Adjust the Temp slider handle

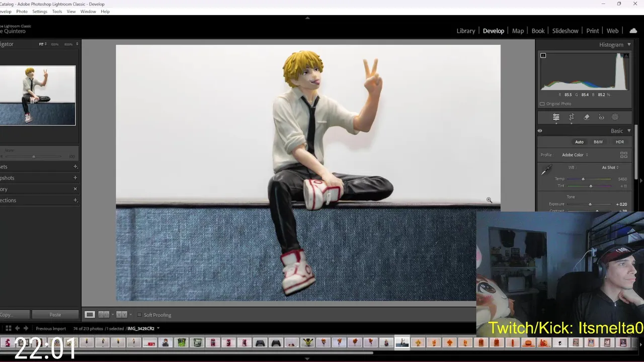click(x=583, y=179)
